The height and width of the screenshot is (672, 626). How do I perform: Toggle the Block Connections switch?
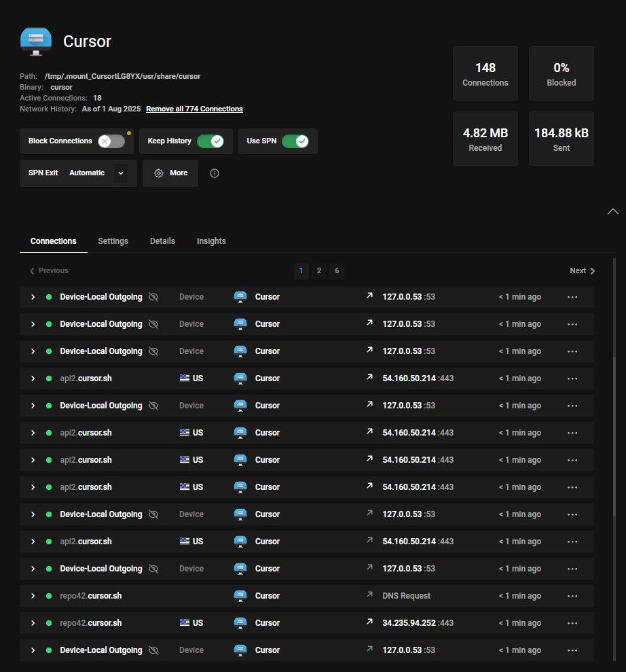pos(111,141)
